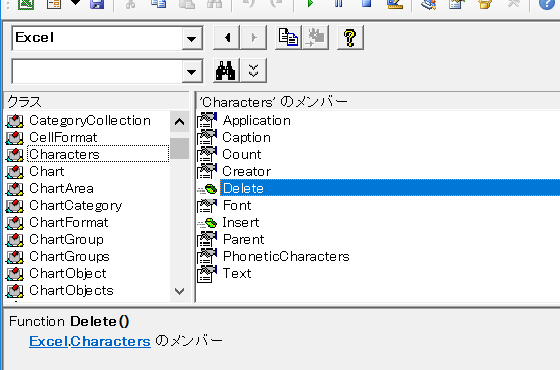Click the green method icon beside Delete
Viewport: 560px width, 370px height.
tap(208, 189)
